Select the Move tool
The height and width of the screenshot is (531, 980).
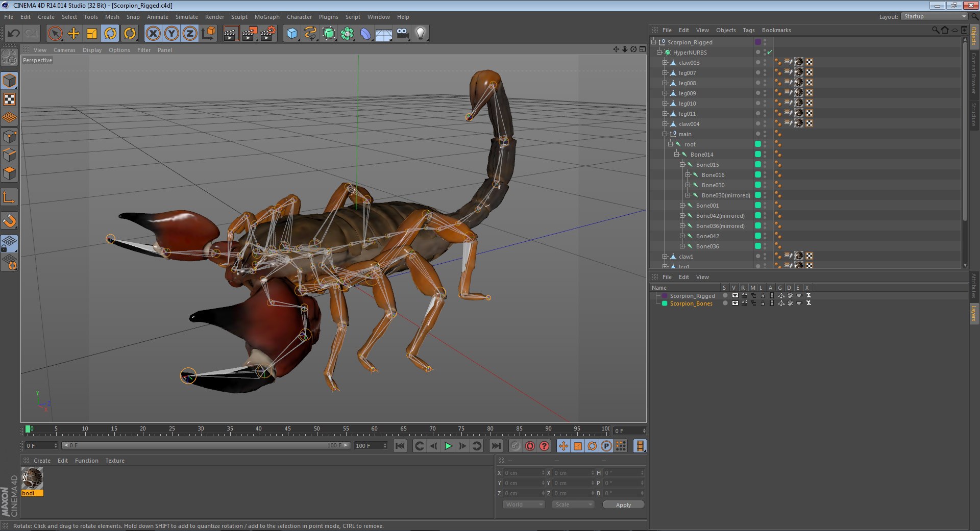click(73, 34)
